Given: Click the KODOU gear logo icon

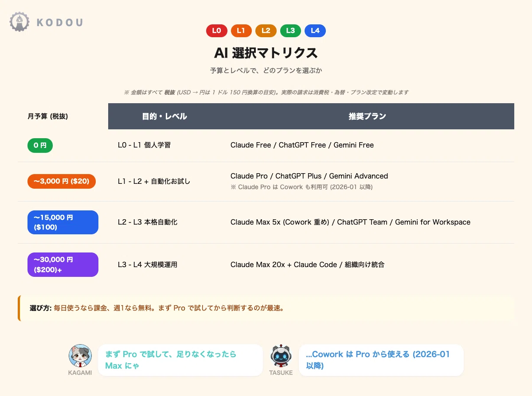Looking at the screenshot, I should 20,22.
